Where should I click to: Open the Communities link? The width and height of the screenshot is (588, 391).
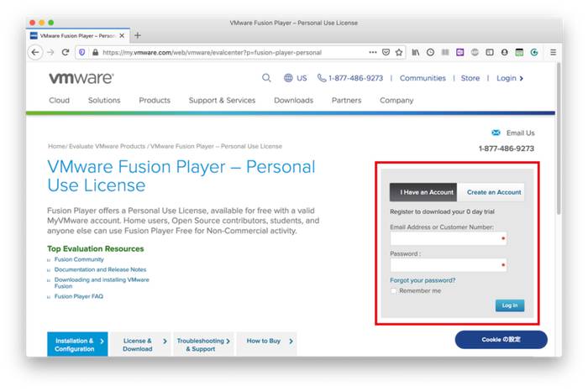point(423,78)
